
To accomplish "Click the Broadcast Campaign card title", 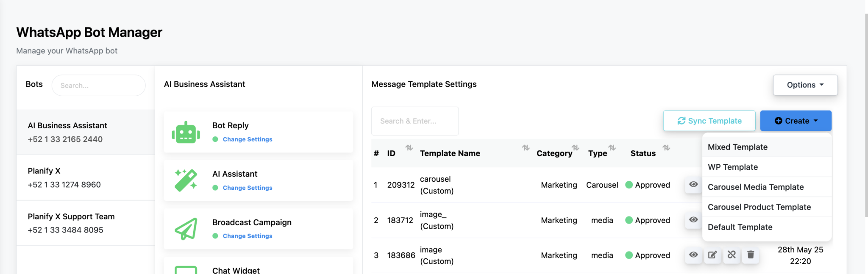I will [x=252, y=222].
